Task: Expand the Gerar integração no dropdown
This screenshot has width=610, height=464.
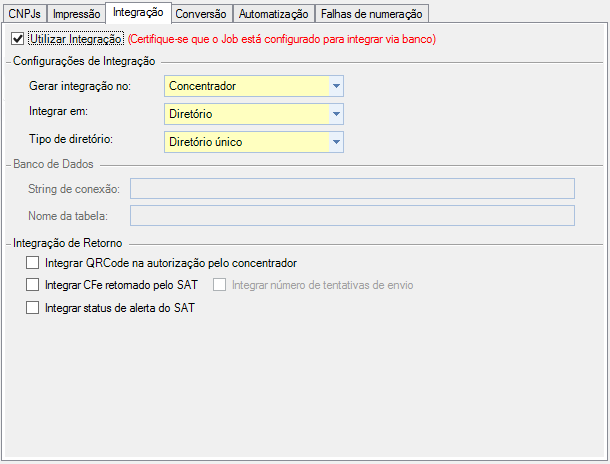Action: pyautogui.click(x=336, y=86)
